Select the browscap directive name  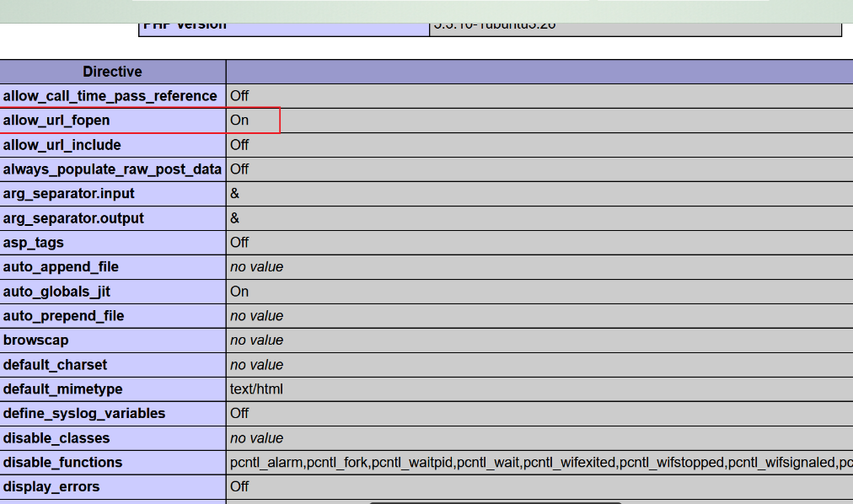(36, 340)
